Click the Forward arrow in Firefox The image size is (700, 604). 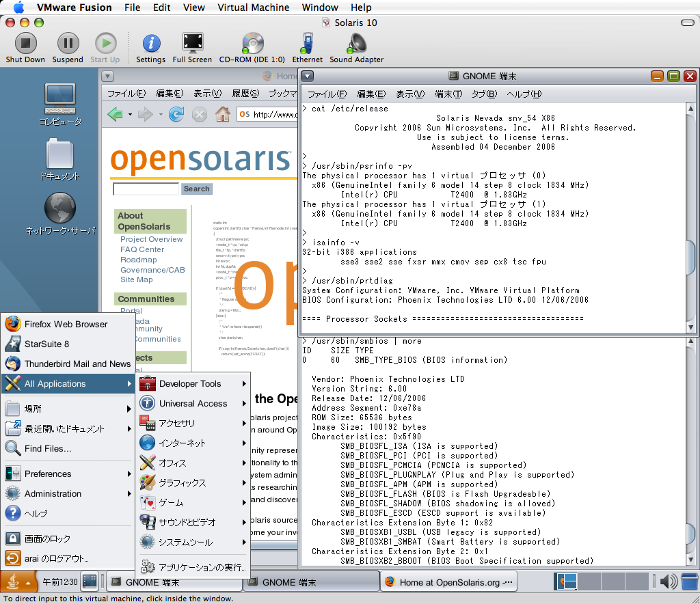(146, 115)
